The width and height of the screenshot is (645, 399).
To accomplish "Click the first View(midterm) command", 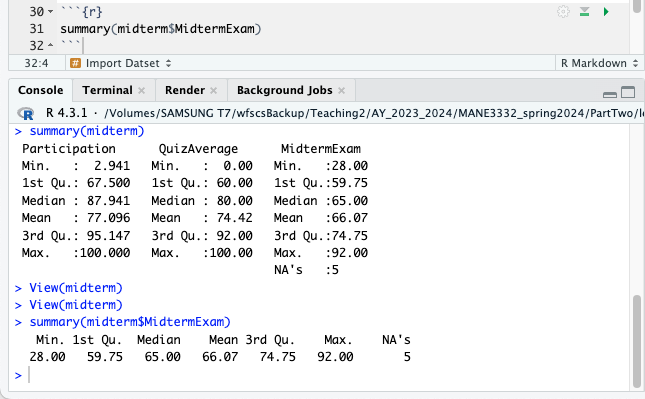I will point(68,288).
